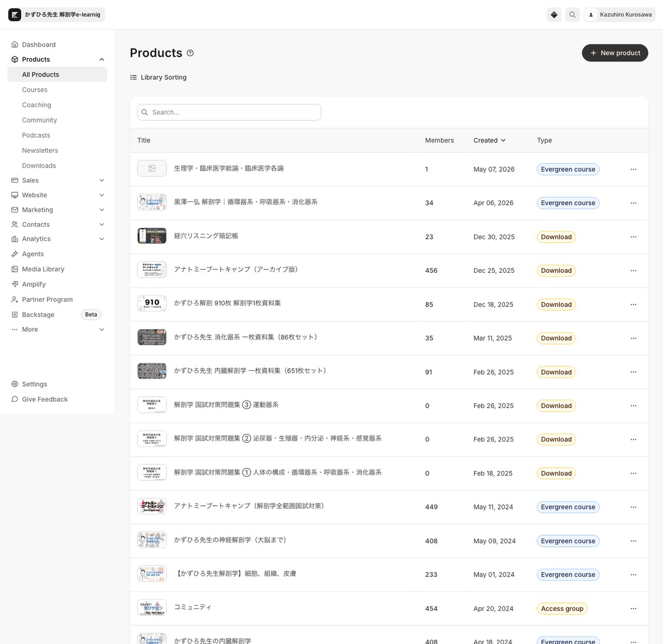The width and height of the screenshot is (663, 644).
Task: Click the Beta badge next to Backstage
Action: pyautogui.click(x=91, y=315)
